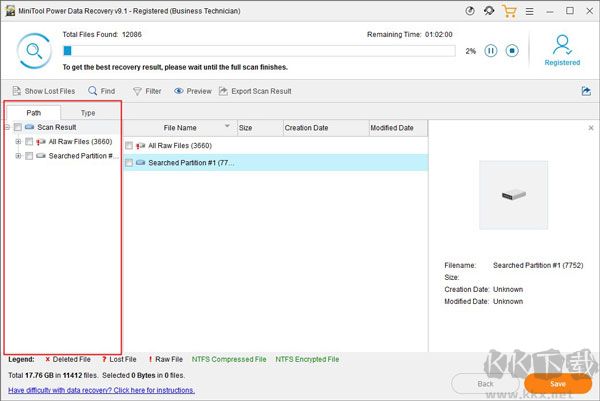The width and height of the screenshot is (600, 401).
Task: Click the Deleted File legend entry
Action: pos(68,359)
